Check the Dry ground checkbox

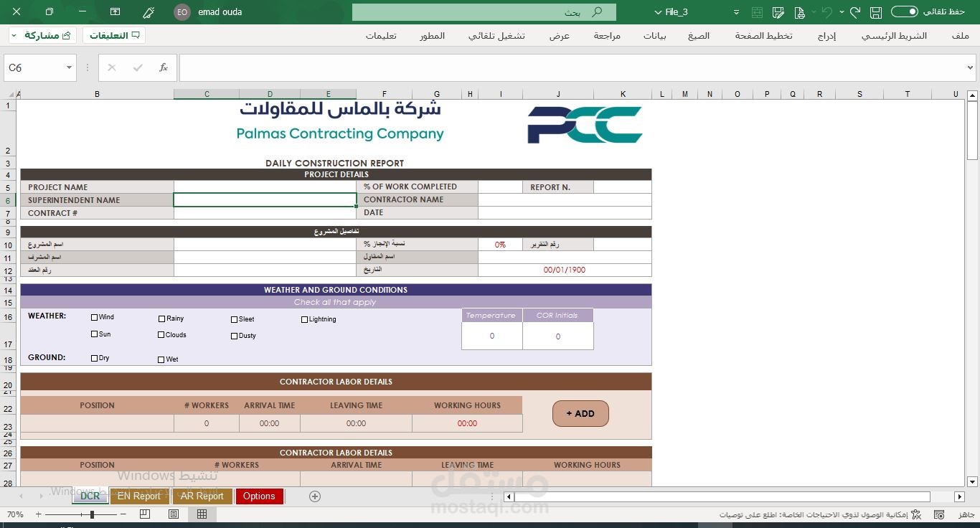point(93,357)
